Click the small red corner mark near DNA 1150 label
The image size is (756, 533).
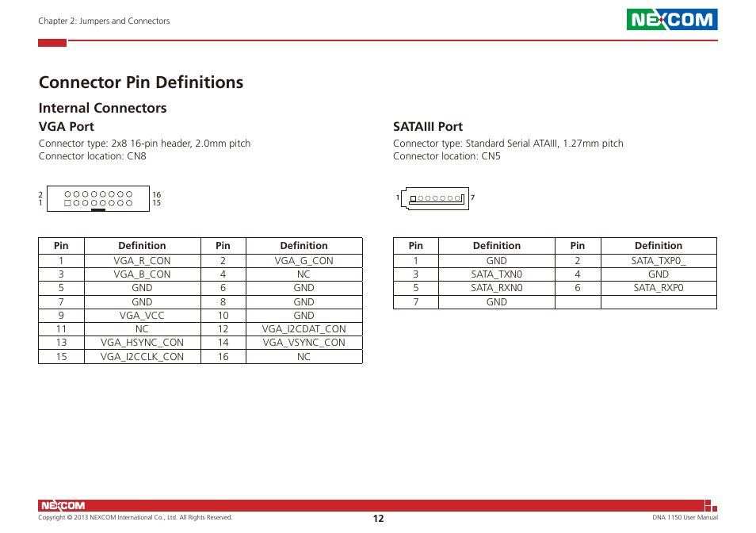point(712,504)
